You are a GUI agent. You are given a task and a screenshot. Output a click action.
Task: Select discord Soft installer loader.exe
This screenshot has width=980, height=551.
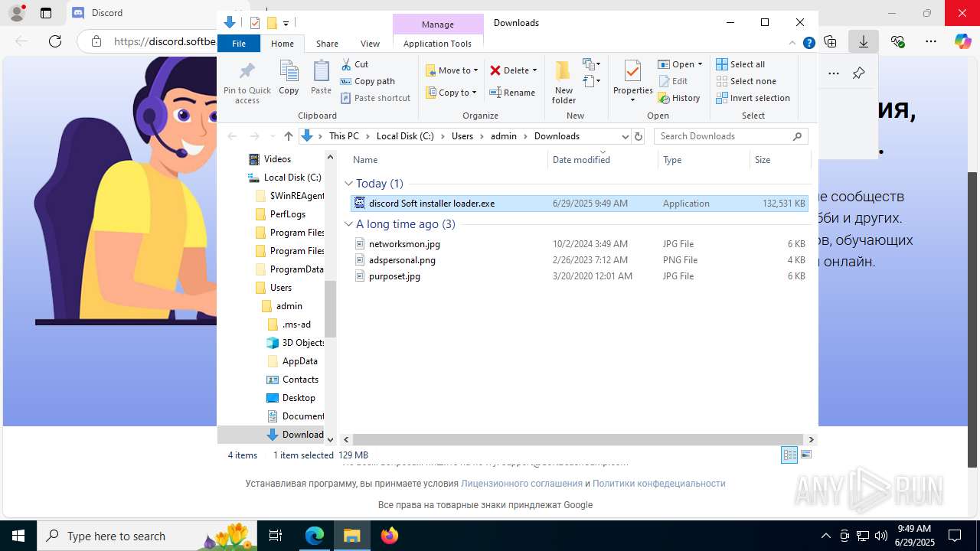tap(579, 204)
